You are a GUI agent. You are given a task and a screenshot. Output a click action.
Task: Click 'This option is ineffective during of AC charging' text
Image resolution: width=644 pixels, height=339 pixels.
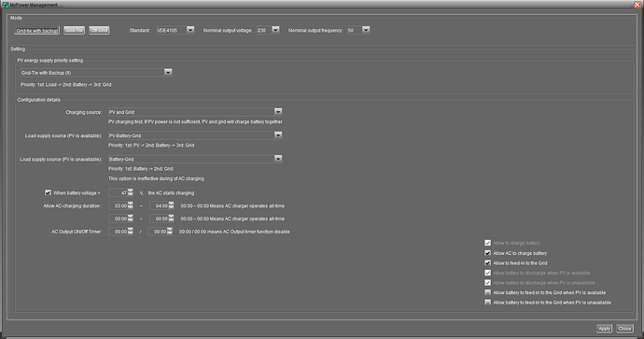coord(156,178)
